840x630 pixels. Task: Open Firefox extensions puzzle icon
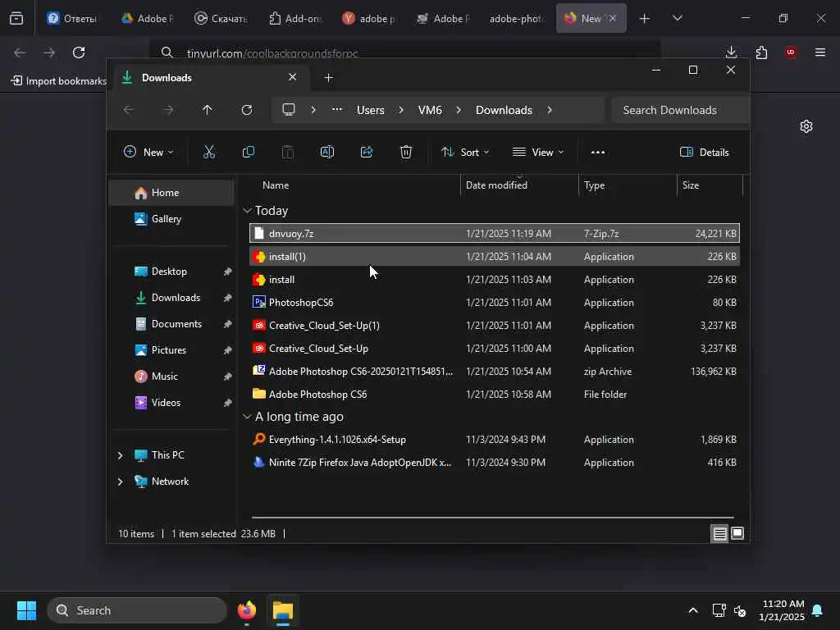coord(761,52)
